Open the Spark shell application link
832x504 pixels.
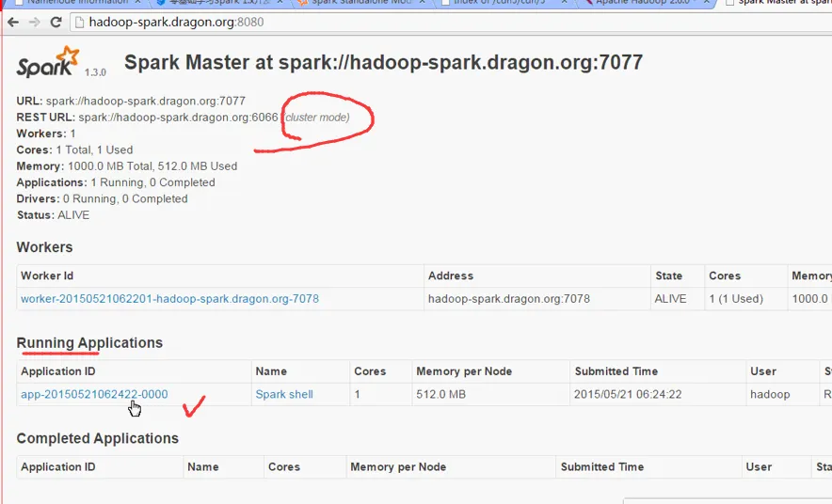click(x=284, y=394)
